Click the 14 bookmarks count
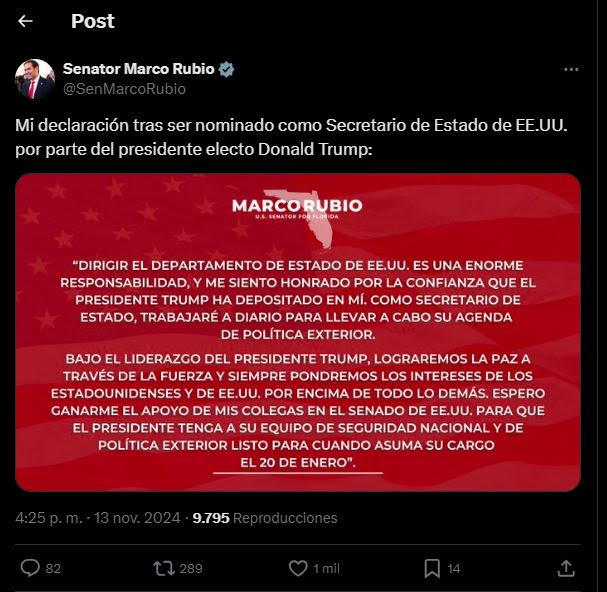This screenshot has height=592, width=607. pos(454,568)
